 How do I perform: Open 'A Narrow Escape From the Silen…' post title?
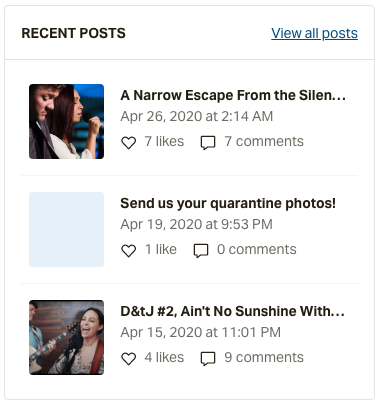point(233,95)
